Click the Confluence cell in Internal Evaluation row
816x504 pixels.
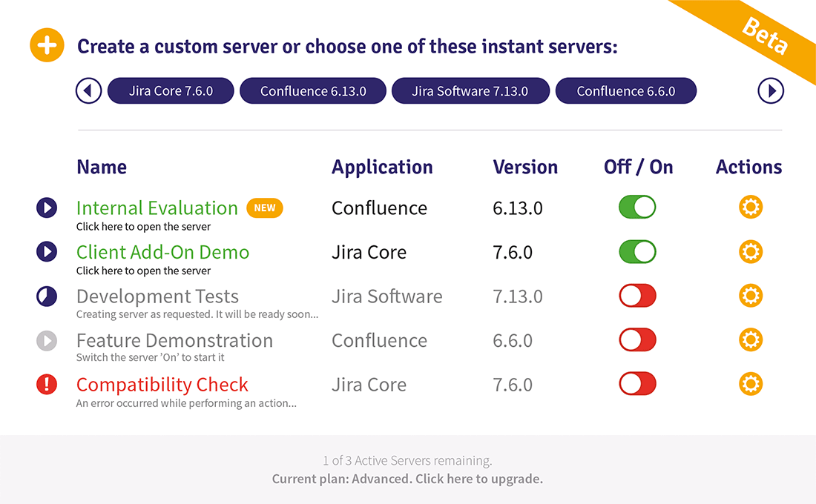point(379,208)
